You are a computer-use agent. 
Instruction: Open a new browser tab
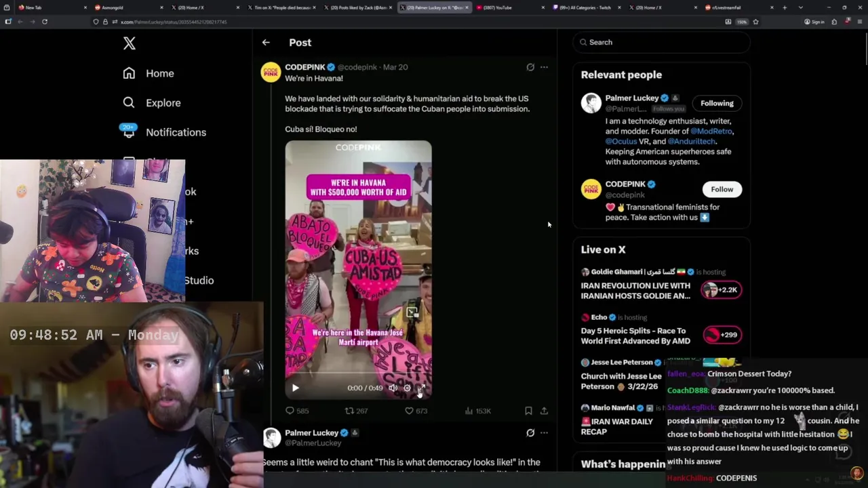(785, 7)
